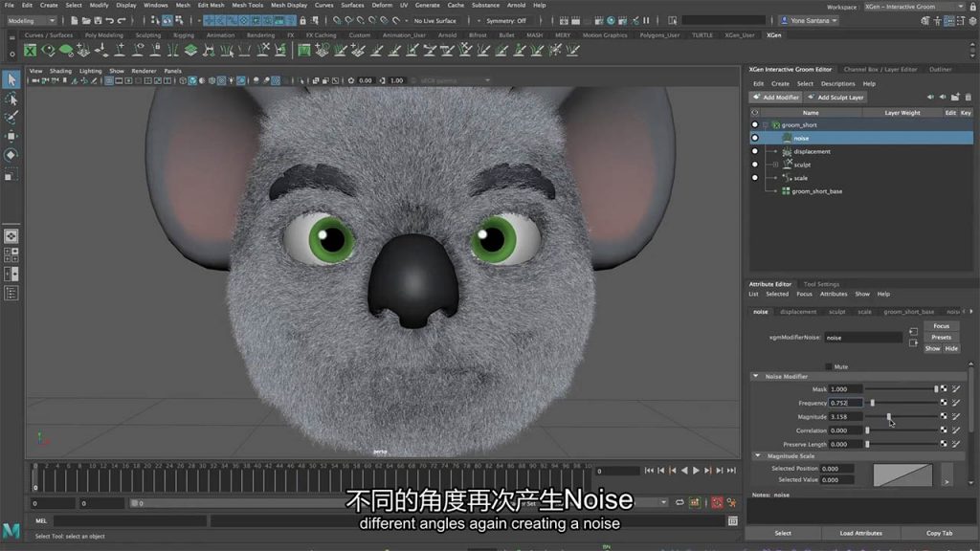Image resolution: width=980 pixels, height=551 pixels.
Task: Click the Add Modifier button
Action: click(x=775, y=98)
